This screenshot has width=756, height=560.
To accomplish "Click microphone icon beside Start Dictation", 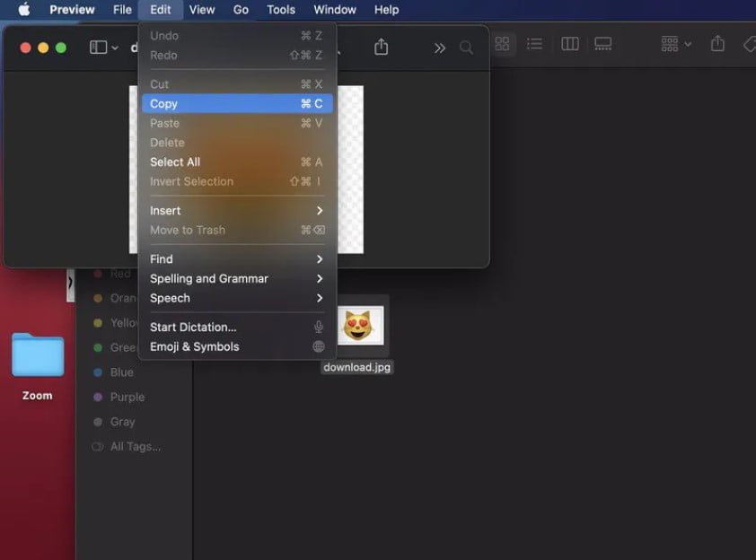I will click(x=318, y=328).
